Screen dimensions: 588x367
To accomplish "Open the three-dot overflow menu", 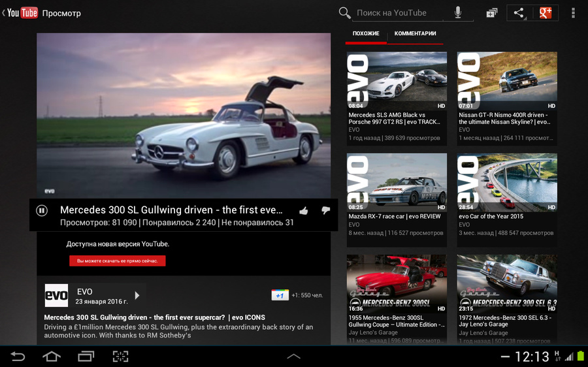I will [573, 13].
